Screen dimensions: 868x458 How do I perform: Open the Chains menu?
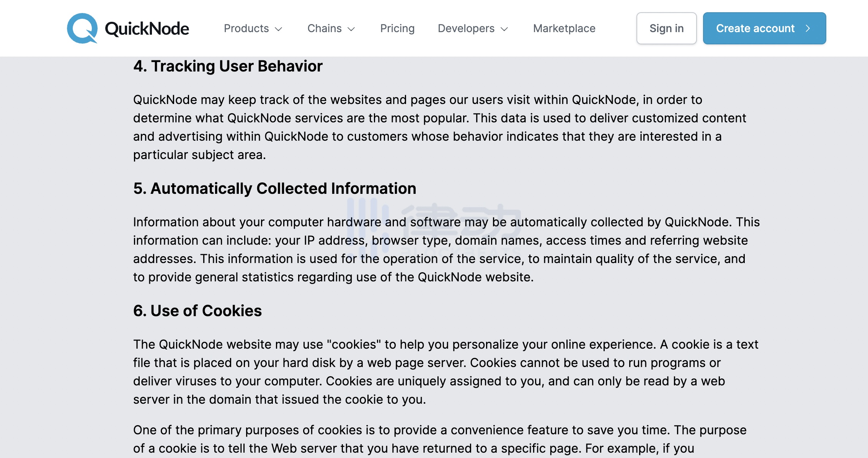click(x=325, y=28)
